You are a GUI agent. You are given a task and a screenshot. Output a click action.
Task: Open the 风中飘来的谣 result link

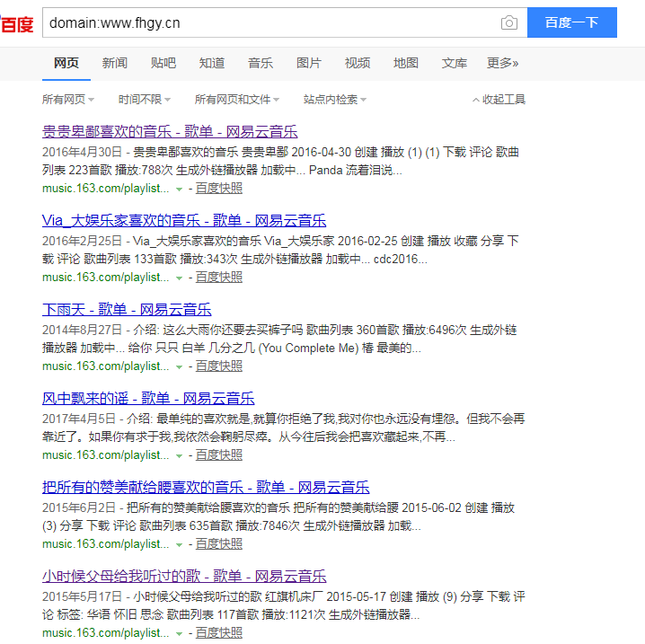click(x=148, y=398)
